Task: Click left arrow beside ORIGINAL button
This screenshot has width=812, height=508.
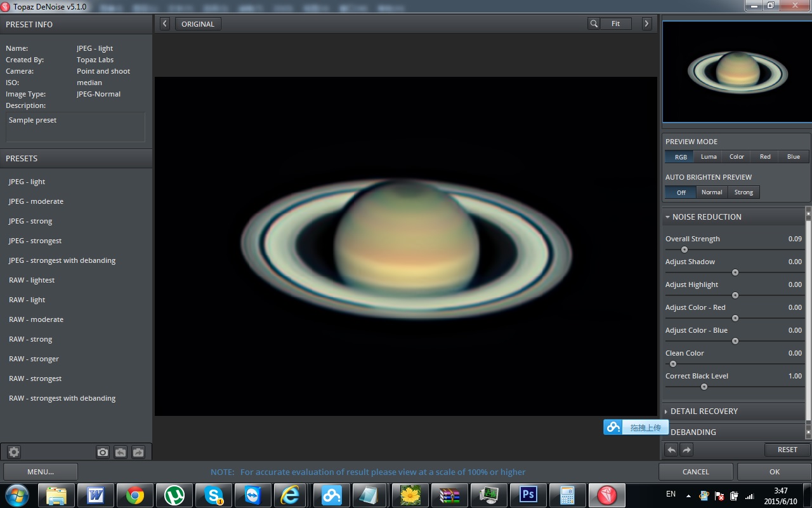Action: (165, 23)
